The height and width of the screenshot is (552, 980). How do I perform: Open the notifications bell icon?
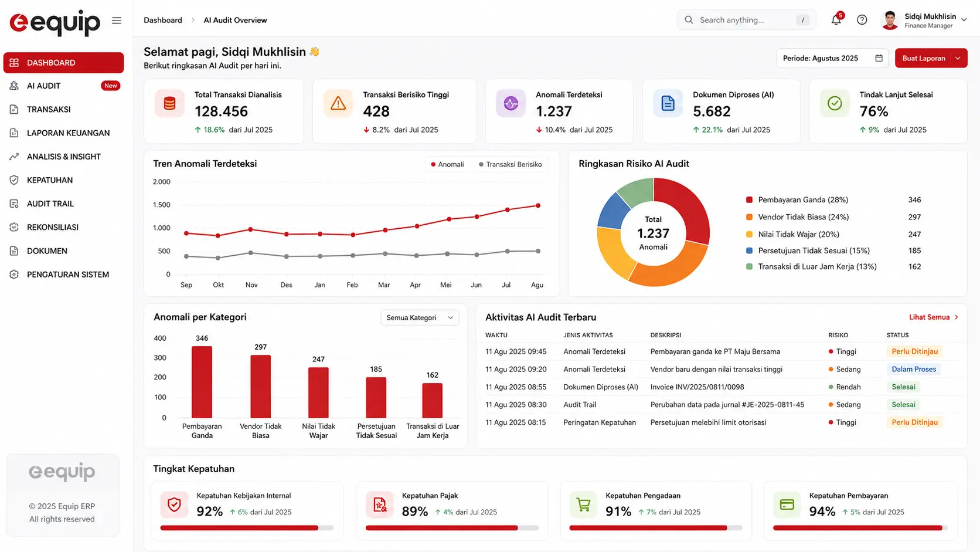coord(836,20)
